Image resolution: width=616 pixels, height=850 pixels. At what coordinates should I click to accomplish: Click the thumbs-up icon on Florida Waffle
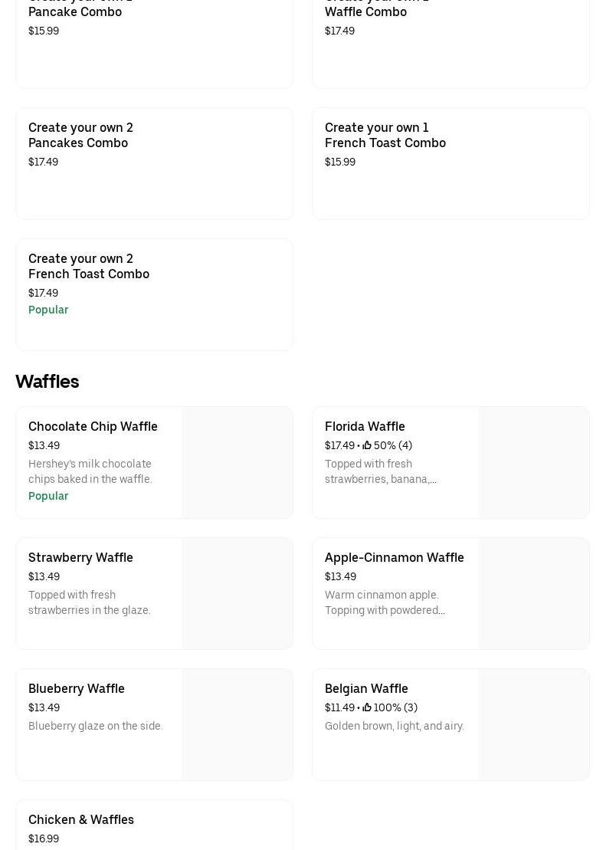367,445
